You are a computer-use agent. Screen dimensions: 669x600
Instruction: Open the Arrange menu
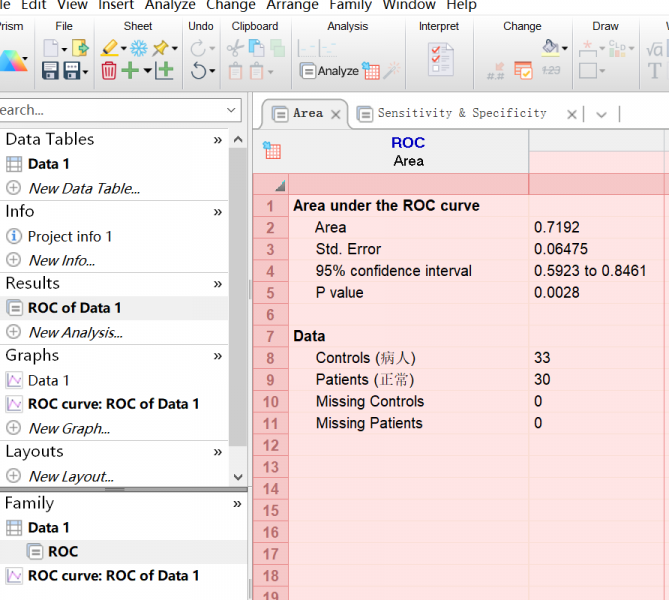pos(292,5)
